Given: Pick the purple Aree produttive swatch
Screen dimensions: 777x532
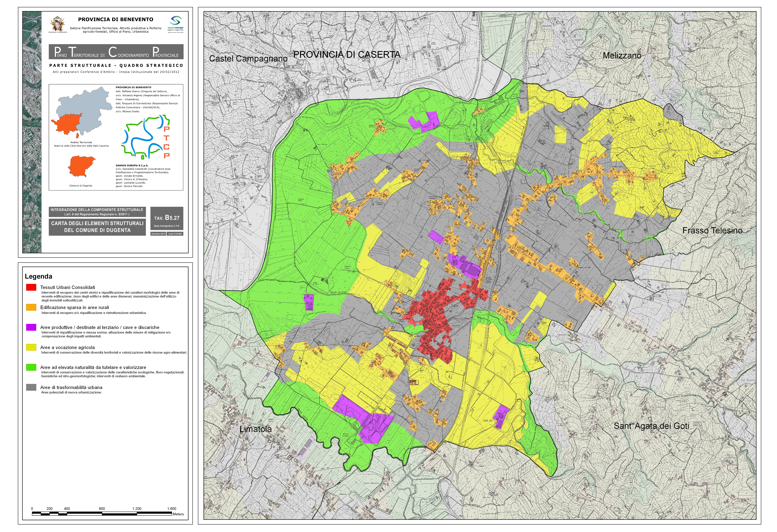Looking at the screenshot, I should coord(31,327).
